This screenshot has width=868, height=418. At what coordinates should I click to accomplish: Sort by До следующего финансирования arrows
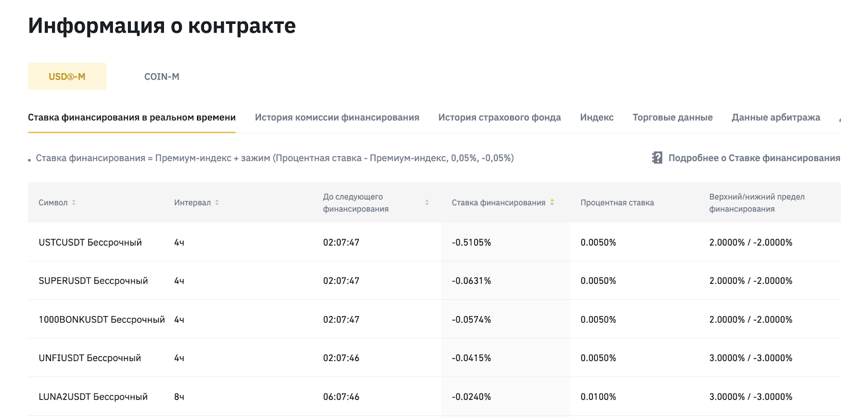(427, 202)
